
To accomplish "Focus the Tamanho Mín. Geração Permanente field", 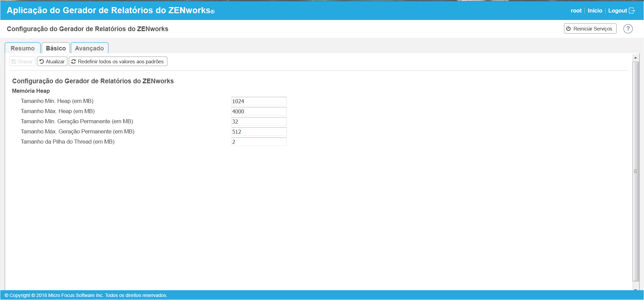I will (x=259, y=122).
